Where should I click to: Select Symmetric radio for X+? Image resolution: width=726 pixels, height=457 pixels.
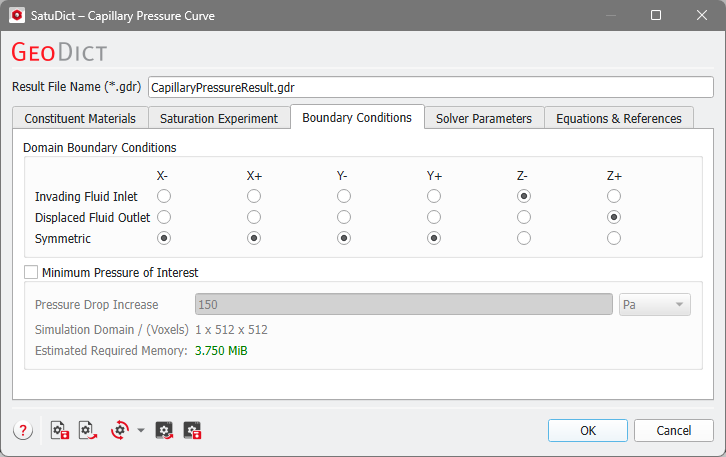pos(254,238)
